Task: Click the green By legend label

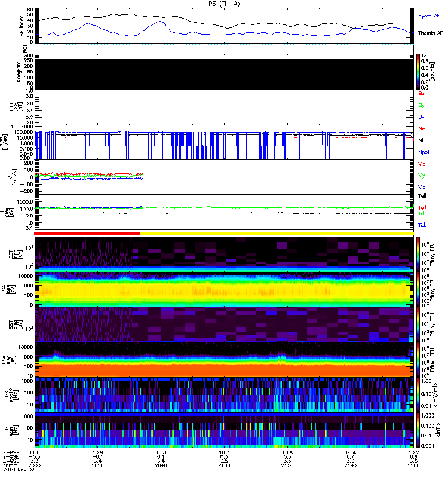Action: pos(421,106)
